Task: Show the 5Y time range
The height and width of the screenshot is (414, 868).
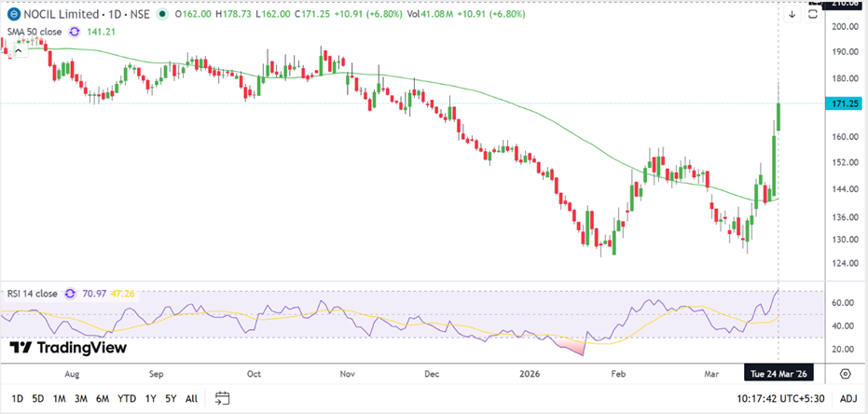Action: pyautogui.click(x=170, y=398)
